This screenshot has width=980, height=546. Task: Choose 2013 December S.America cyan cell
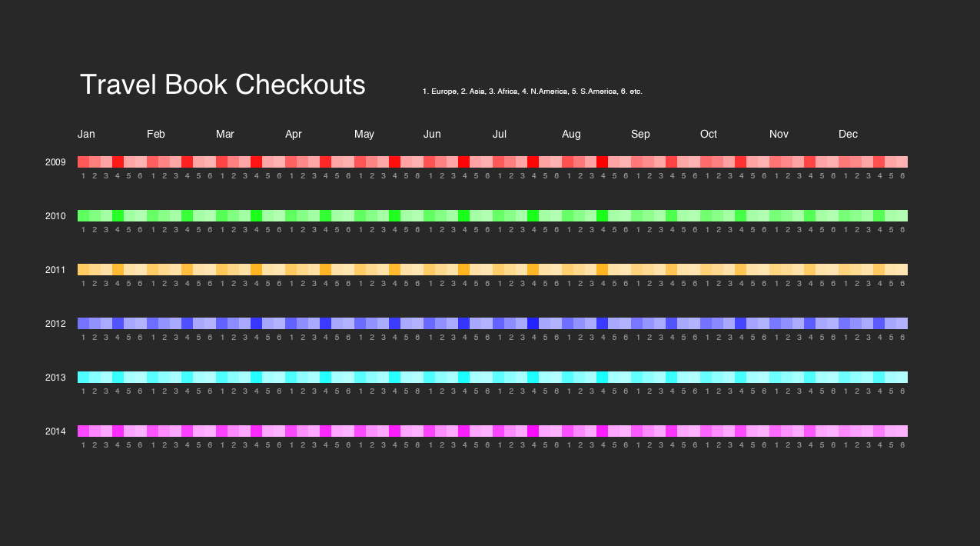[x=890, y=378]
